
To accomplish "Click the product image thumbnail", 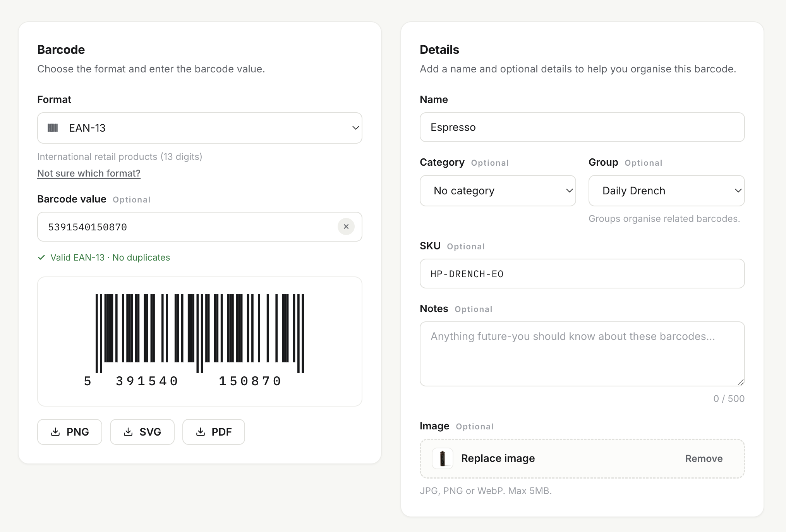I will [443, 458].
